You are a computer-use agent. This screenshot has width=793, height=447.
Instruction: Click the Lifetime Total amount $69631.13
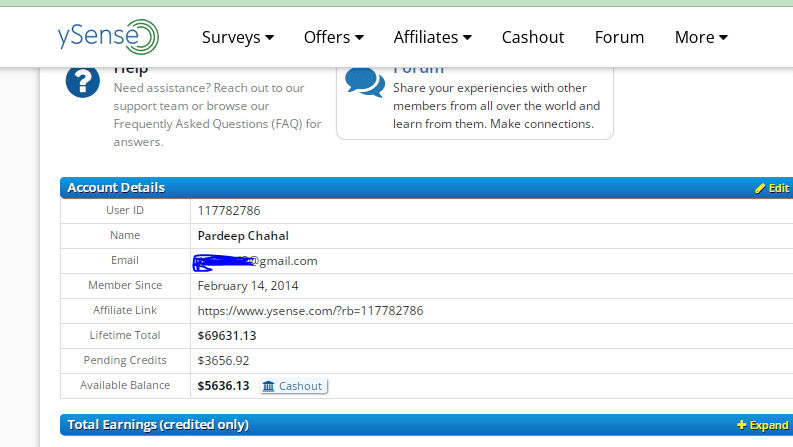point(227,336)
